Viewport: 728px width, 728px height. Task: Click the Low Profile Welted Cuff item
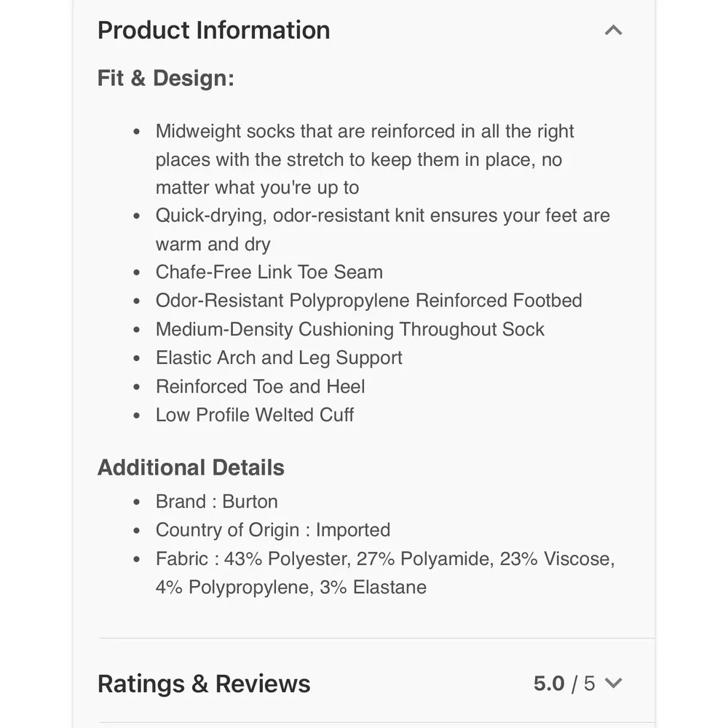(x=254, y=415)
